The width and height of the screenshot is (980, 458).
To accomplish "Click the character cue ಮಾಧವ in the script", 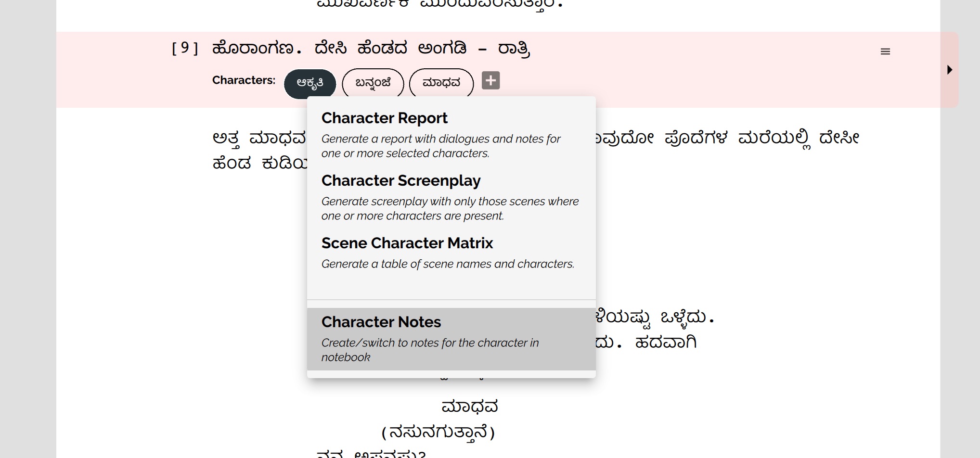I will [470, 406].
